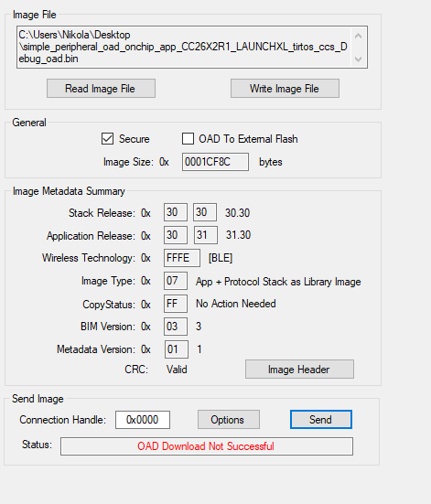Click the CopyStatus FF field
This screenshot has height=504, width=431.
point(176,304)
